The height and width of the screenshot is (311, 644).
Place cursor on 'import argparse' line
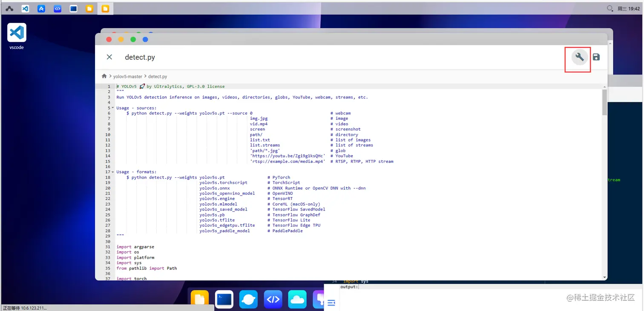135,247
